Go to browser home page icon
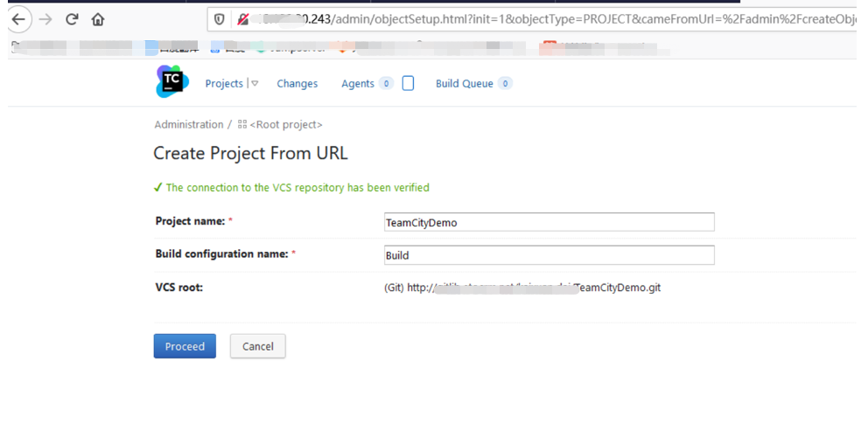Image resolution: width=868 pixels, height=438 pixels. pyautogui.click(x=98, y=19)
